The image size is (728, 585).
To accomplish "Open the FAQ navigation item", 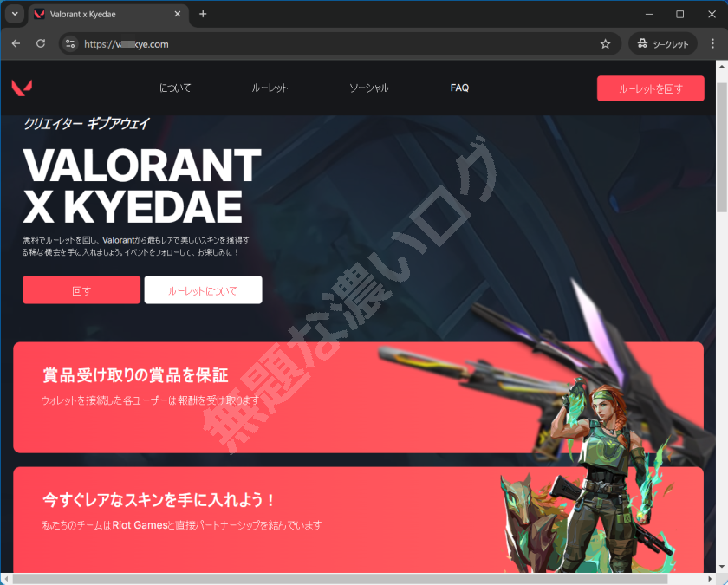I will 459,88.
